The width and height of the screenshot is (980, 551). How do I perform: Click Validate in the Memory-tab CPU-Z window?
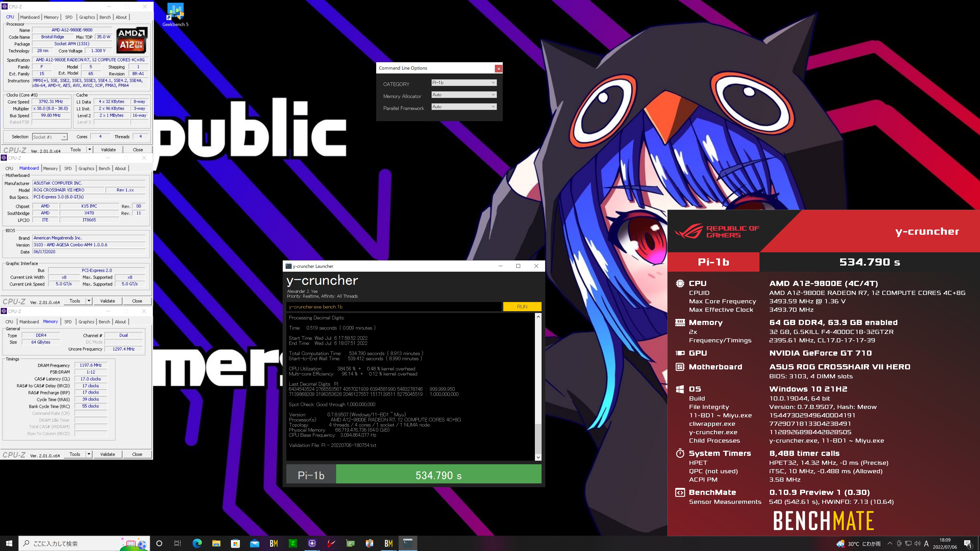tap(108, 454)
